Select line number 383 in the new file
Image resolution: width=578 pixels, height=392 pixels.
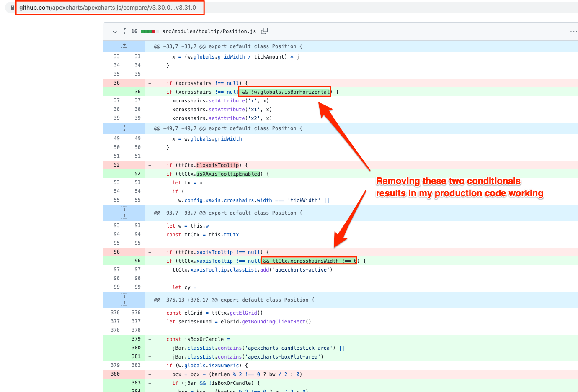pyautogui.click(x=136, y=383)
